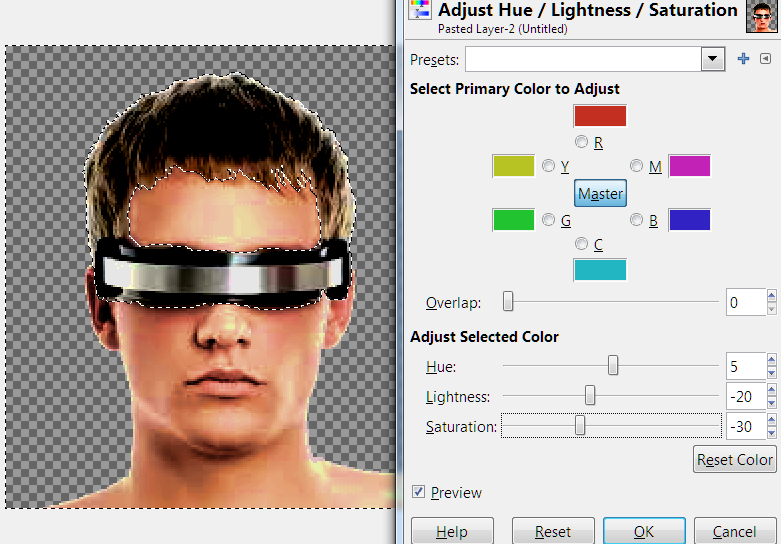Click the red color swatch

600,116
